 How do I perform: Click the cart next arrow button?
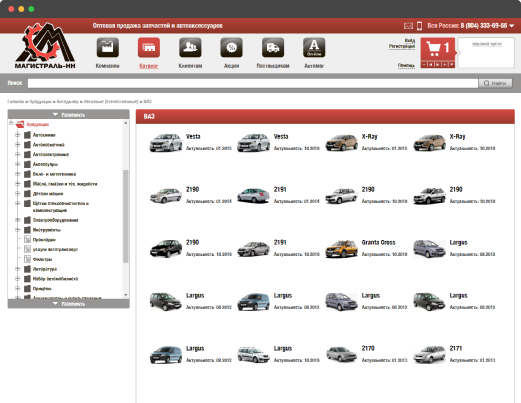pyautogui.click(x=438, y=65)
